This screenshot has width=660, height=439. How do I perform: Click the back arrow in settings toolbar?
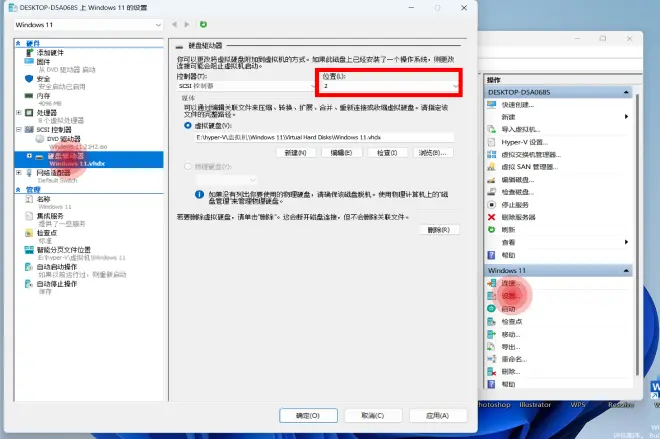(x=174, y=24)
